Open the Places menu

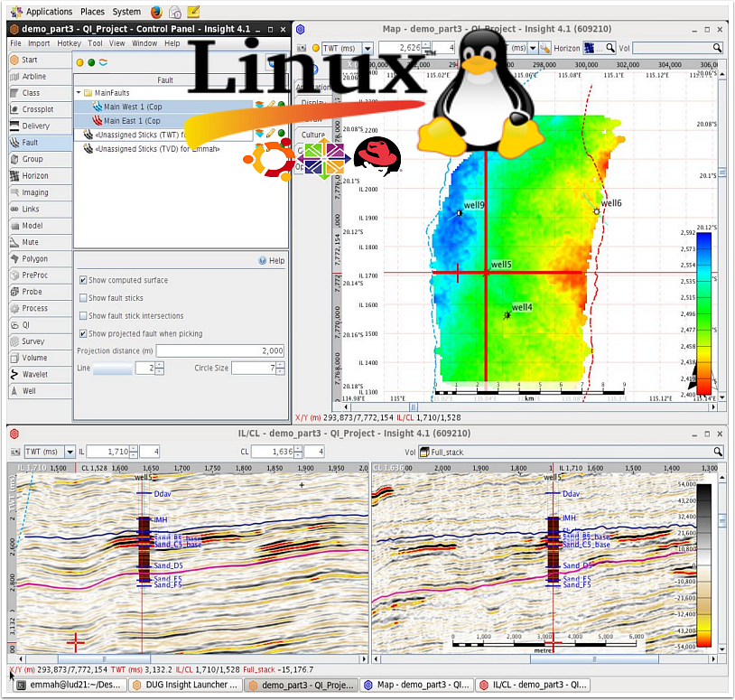tap(92, 12)
